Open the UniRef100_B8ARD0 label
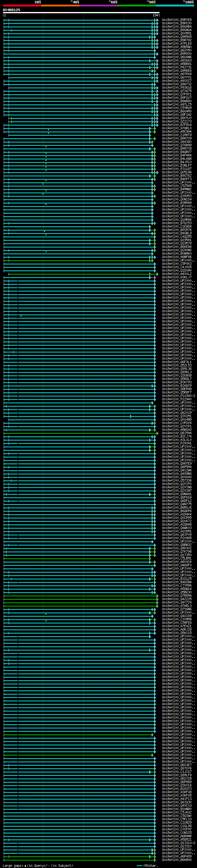The height and width of the screenshot is (868, 197). click(177, 101)
